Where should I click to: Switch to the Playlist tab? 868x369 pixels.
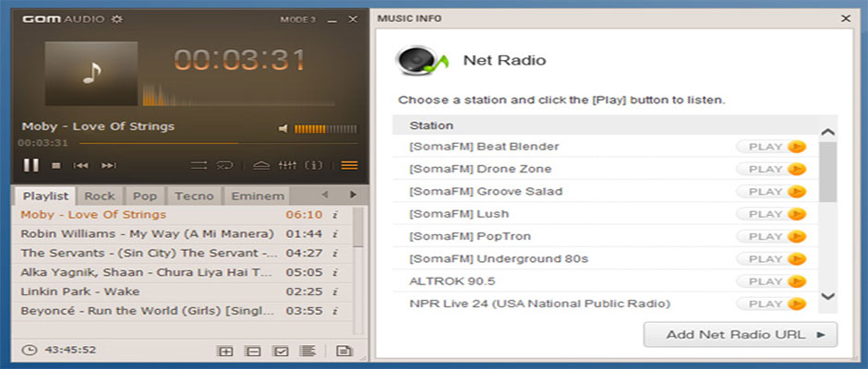point(45,196)
